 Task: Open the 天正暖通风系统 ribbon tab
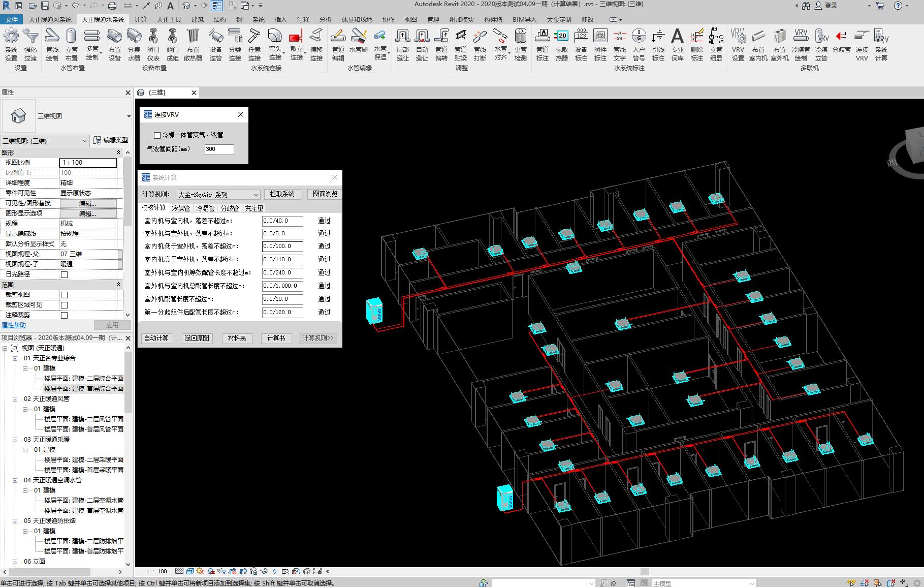click(50, 19)
